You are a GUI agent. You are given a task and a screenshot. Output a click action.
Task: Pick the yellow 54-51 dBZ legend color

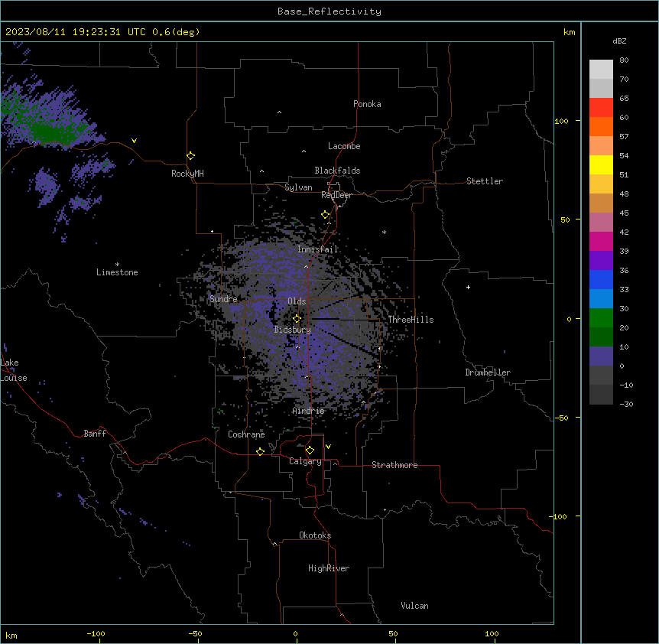tap(601, 164)
